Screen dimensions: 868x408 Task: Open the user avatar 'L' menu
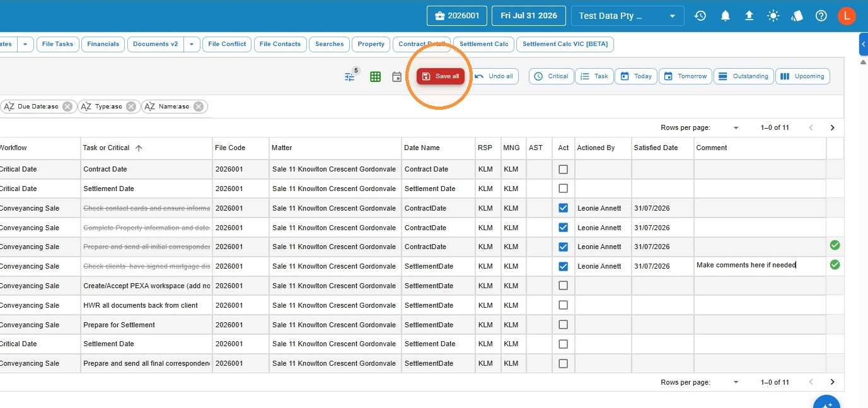[847, 16]
